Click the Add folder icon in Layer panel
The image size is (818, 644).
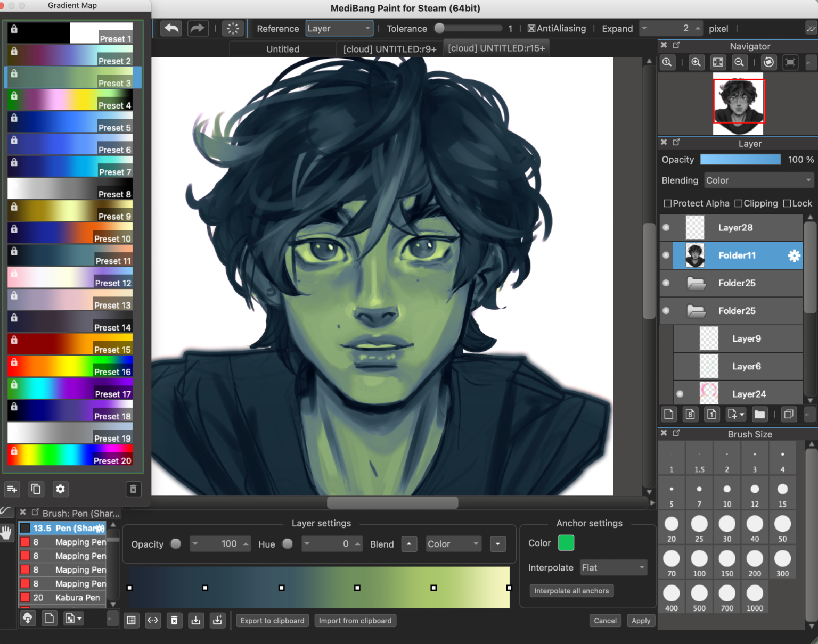(759, 414)
